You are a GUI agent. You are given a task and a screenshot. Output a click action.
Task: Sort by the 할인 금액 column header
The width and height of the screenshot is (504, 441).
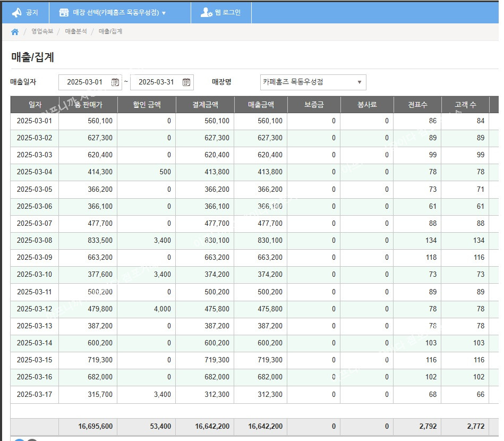146,105
